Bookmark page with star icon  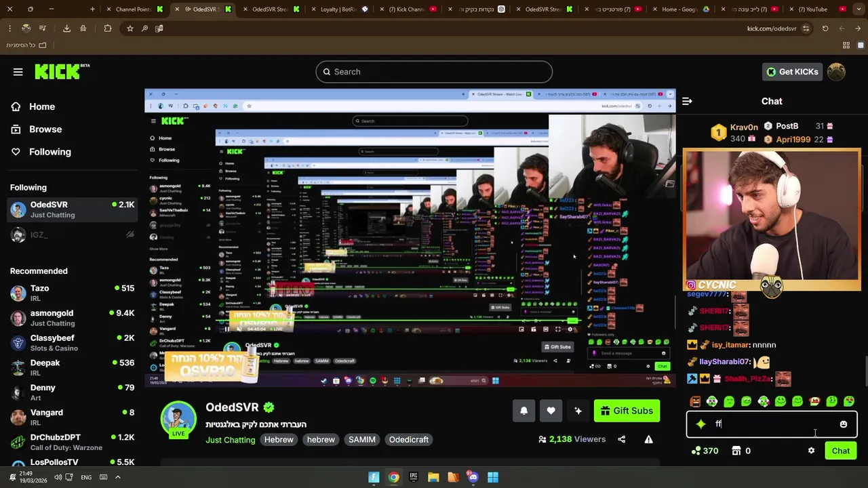130,28
